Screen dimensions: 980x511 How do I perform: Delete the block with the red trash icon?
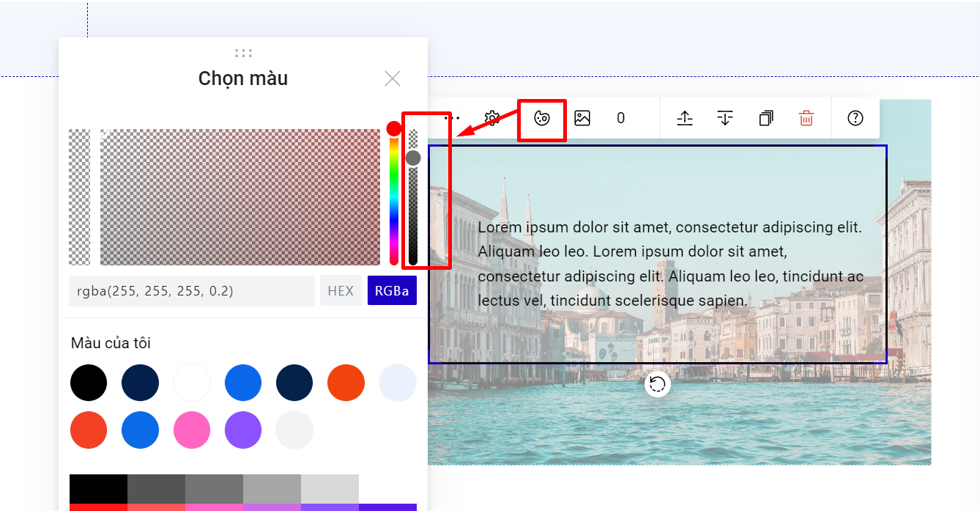tap(806, 118)
